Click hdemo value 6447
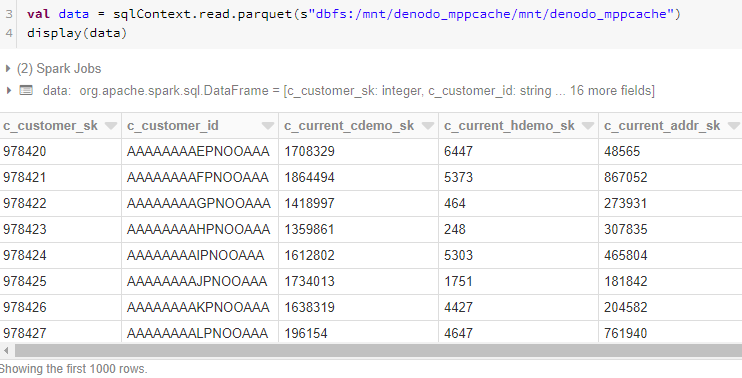This screenshot has height=378, width=742. coord(458,151)
